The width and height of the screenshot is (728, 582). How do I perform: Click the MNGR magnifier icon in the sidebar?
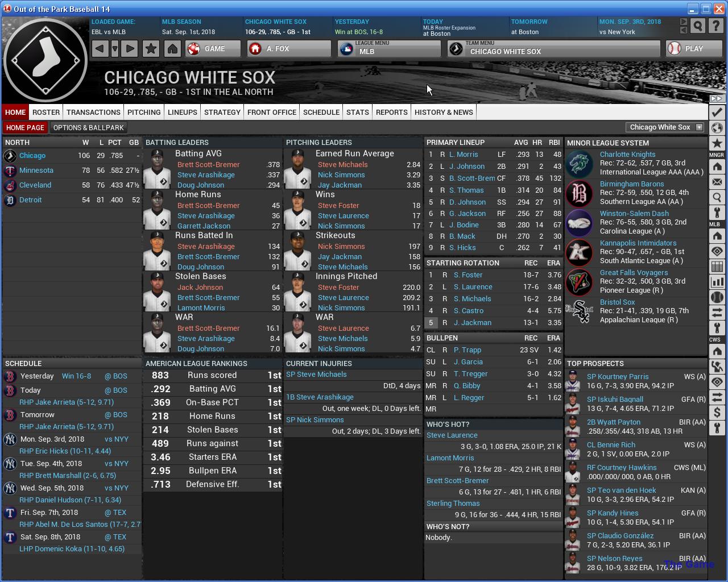click(x=717, y=198)
